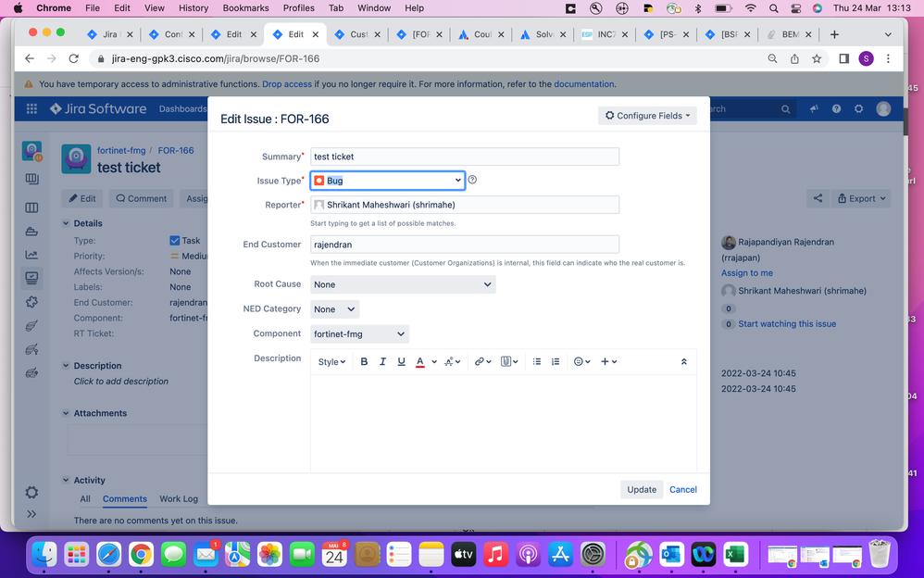This screenshot has height=578, width=924.
Task: Collapse the Description section
Action: pyautogui.click(x=66, y=366)
